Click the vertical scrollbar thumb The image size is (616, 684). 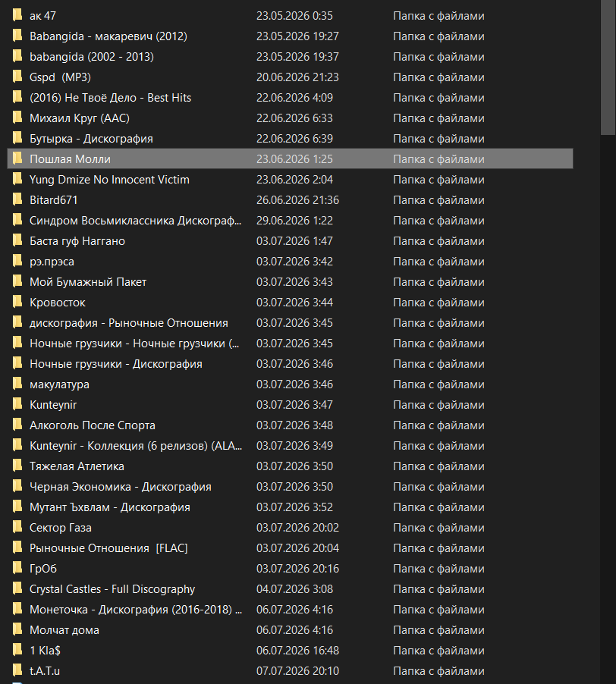tap(608, 67)
